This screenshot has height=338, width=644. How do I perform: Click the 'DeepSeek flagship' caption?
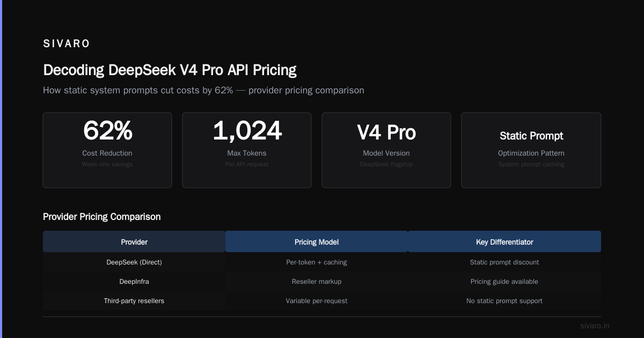[386, 164]
